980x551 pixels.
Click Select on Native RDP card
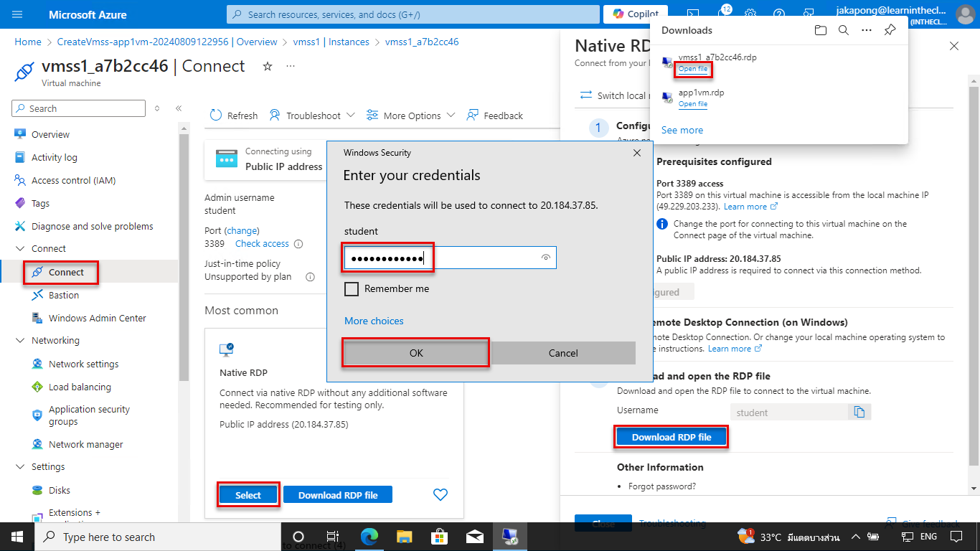pos(248,495)
